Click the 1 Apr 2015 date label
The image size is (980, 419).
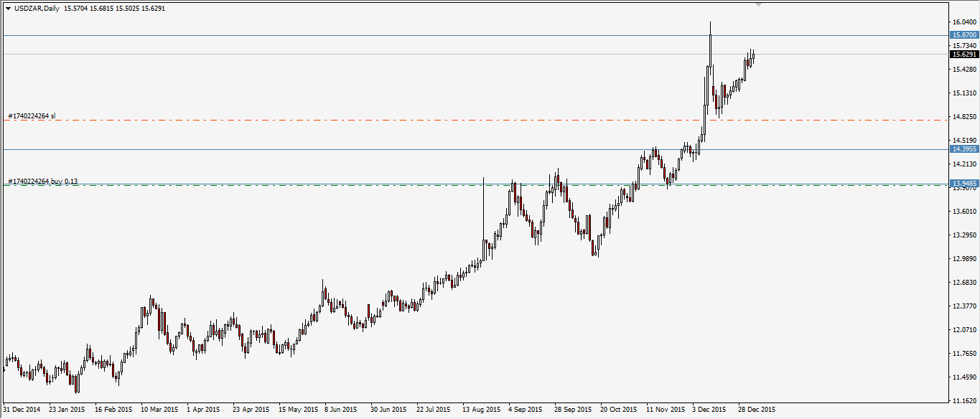pos(203,410)
